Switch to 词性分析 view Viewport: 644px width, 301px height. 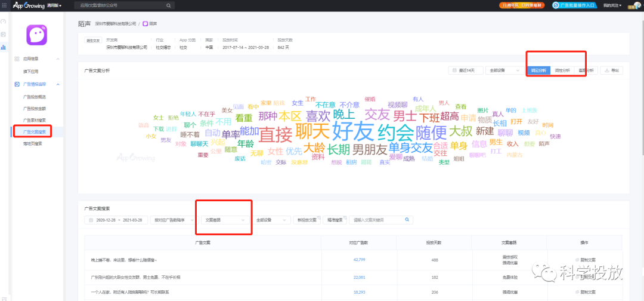click(562, 70)
